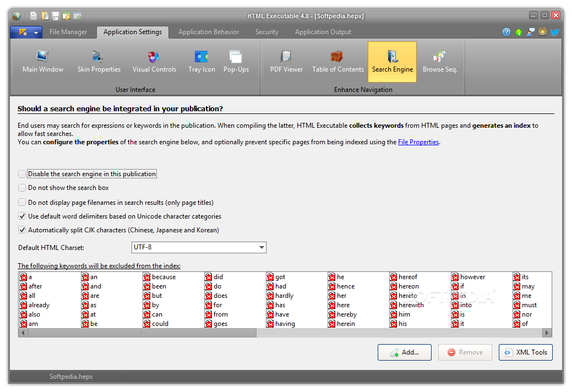Image resolution: width=572 pixels, height=392 pixels.
Task: Click the Add... button
Action: 404,352
